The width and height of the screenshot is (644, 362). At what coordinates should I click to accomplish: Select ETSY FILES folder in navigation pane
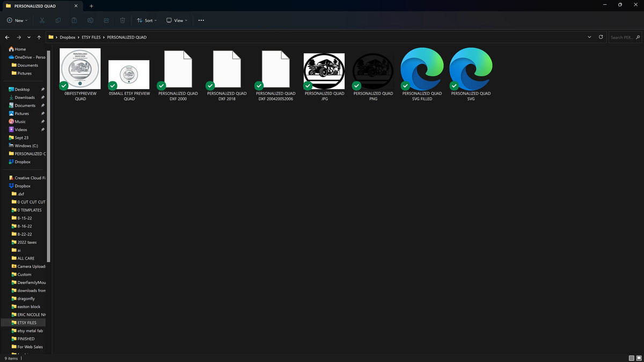click(x=27, y=323)
